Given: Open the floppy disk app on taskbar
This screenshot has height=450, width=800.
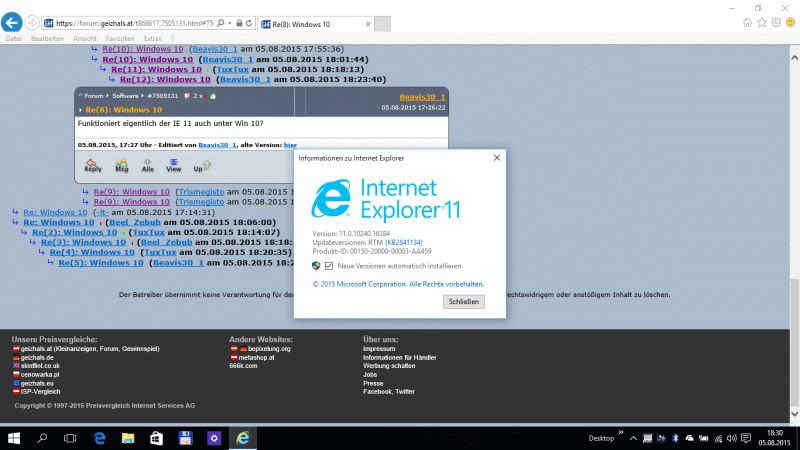Looking at the screenshot, I should 185,438.
